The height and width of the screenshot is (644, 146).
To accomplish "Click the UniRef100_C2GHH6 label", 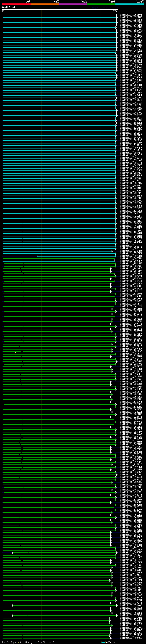I will point(131,618).
